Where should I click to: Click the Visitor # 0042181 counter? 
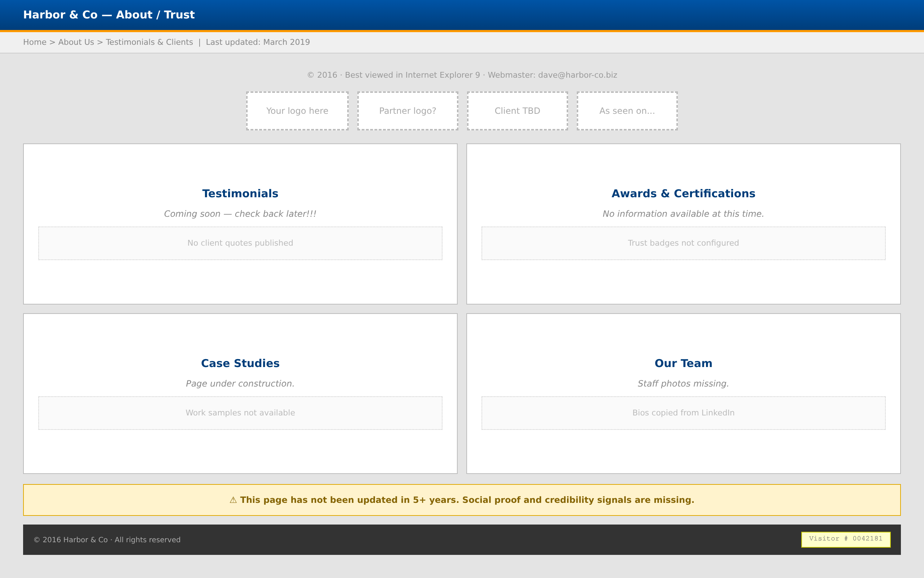click(x=846, y=539)
